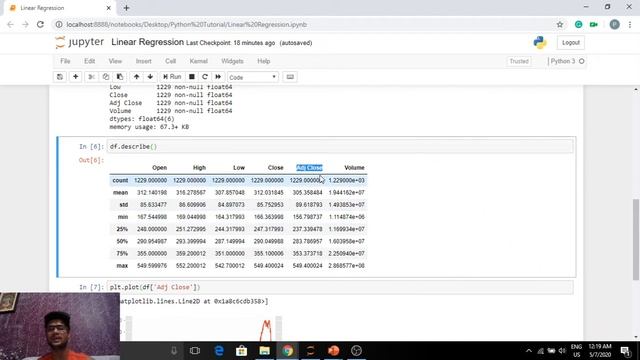Open the View menu
The width and height of the screenshot is (640, 360).
[115, 61]
